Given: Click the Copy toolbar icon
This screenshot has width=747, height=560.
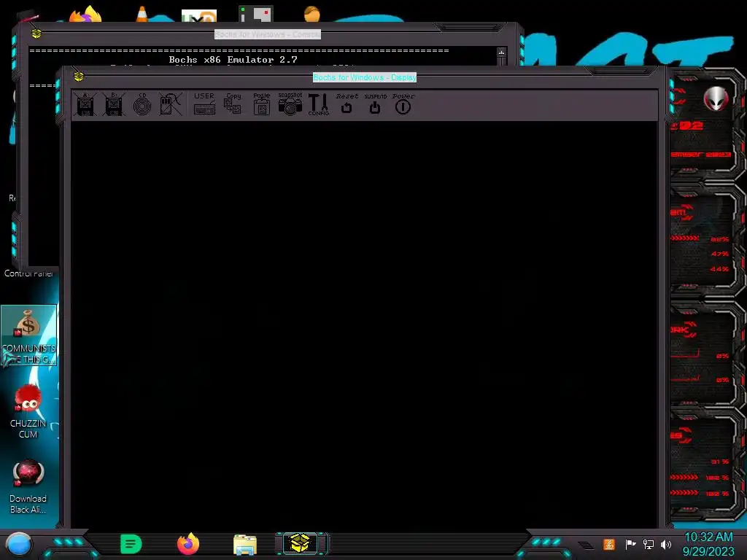Looking at the screenshot, I should [233, 104].
